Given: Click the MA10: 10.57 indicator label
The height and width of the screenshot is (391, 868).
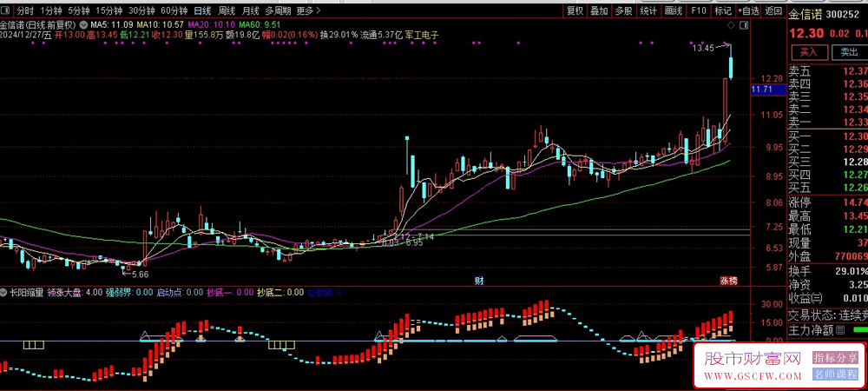Looking at the screenshot, I should click(x=160, y=24).
